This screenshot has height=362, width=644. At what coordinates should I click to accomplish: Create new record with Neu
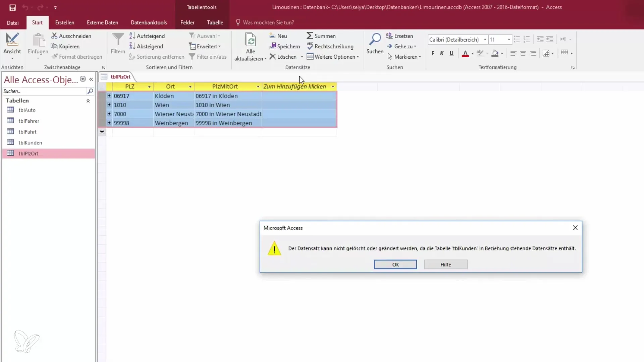click(x=278, y=36)
